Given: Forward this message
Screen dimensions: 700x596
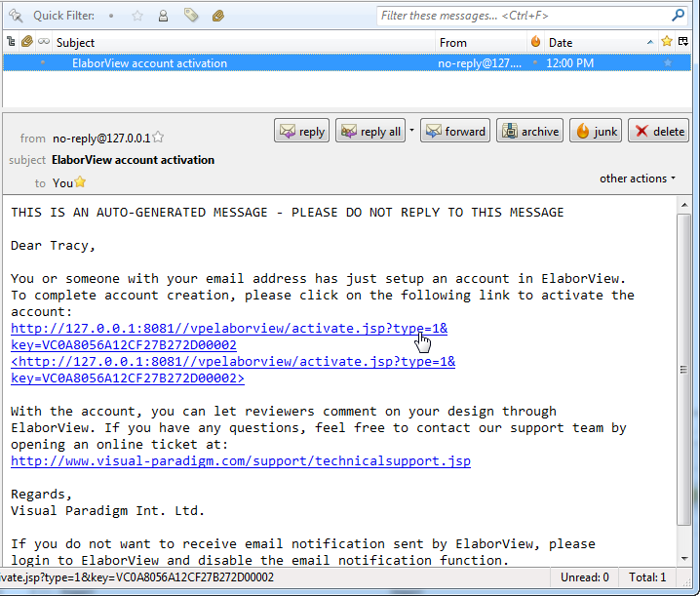Looking at the screenshot, I should (x=455, y=131).
